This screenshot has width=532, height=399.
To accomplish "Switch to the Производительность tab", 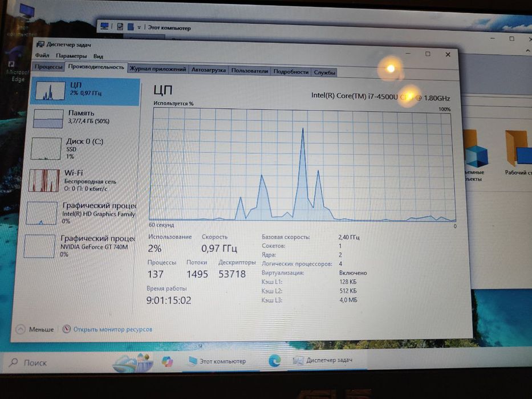I will click(96, 67).
